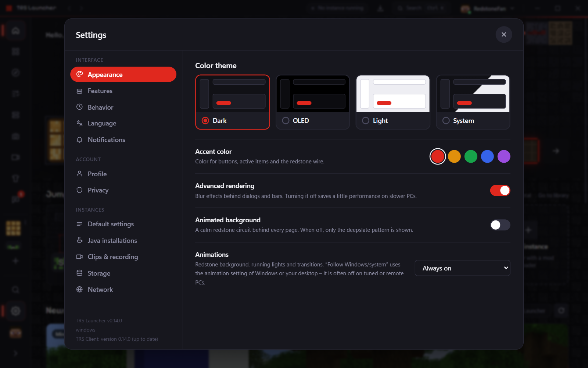Go to Behavior settings

[x=123, y=107]
